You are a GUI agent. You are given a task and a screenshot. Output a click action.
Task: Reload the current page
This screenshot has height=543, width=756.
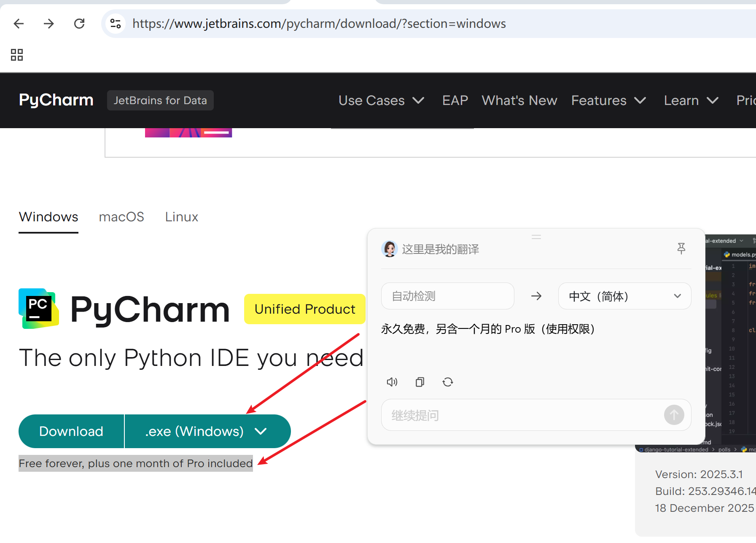click(x=79, y=24)
